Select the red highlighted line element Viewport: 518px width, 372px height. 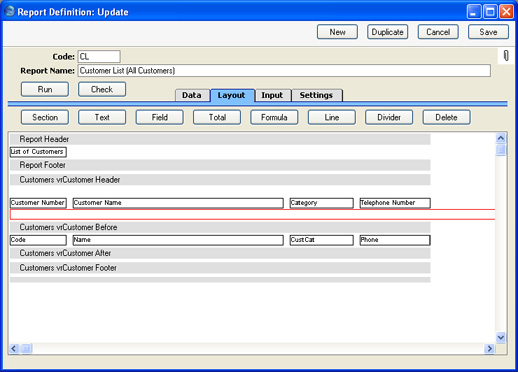pos(252,214)
